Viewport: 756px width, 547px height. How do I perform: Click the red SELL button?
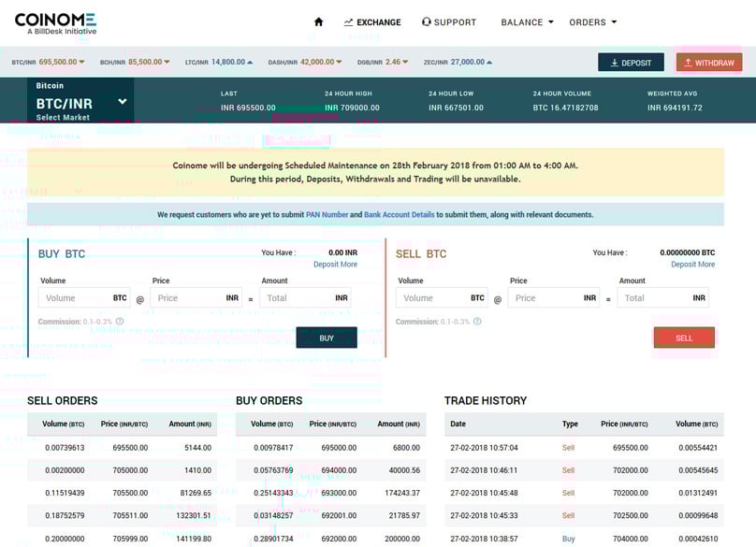[684, 338]
